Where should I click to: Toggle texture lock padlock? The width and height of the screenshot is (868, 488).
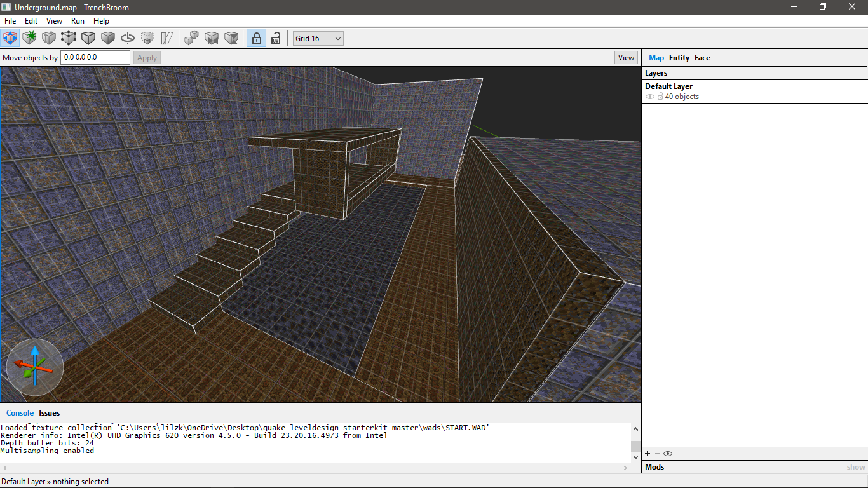[x=256, y=38]
